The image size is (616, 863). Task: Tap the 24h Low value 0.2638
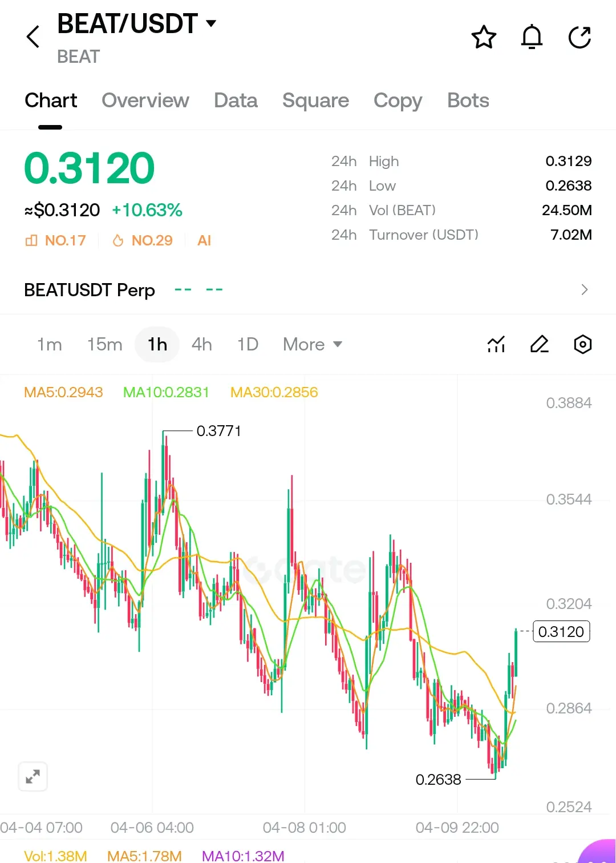pos(569,185)
